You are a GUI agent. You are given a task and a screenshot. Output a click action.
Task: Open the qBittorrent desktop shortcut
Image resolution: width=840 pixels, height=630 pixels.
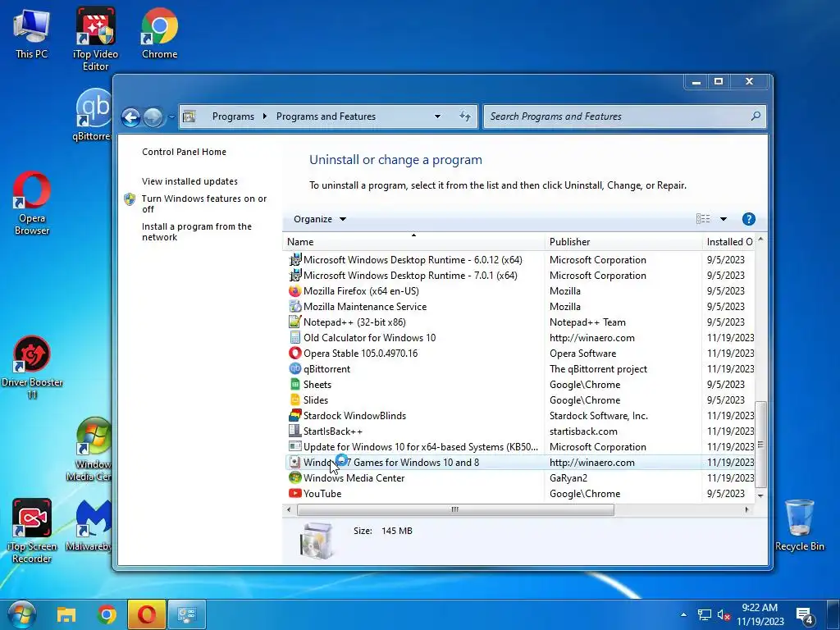pos(94,115)
